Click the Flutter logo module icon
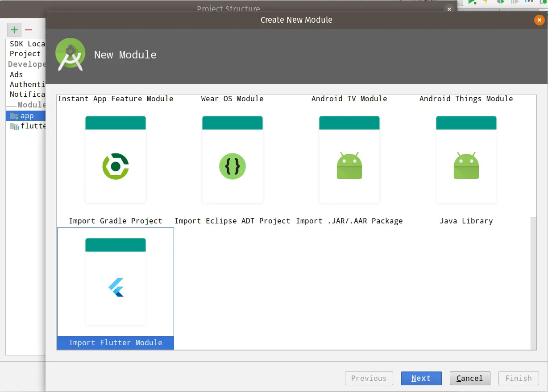The image size is (548, 392). coord(116,287)
